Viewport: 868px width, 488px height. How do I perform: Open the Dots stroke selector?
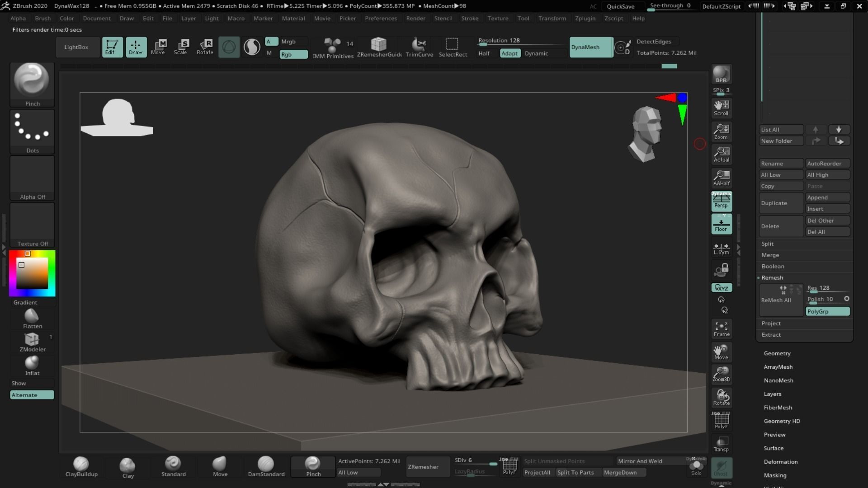pos(32,131)
